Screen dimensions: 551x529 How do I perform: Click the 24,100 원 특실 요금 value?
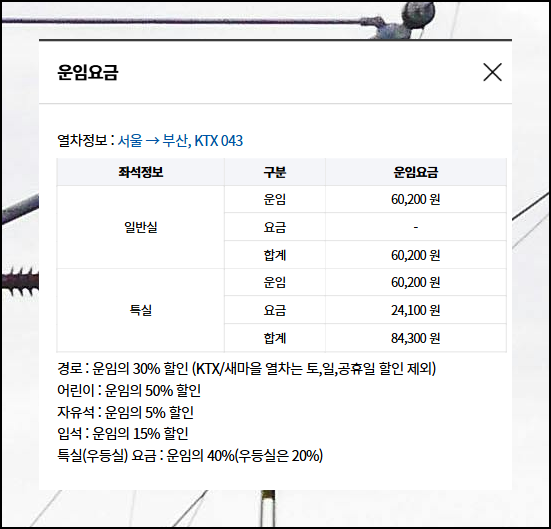[416, 310]
